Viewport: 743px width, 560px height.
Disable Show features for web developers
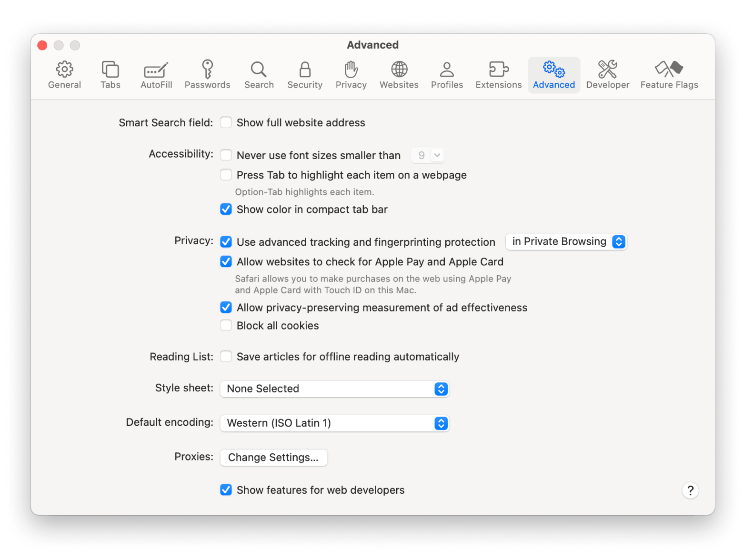[x=226, y=490]
